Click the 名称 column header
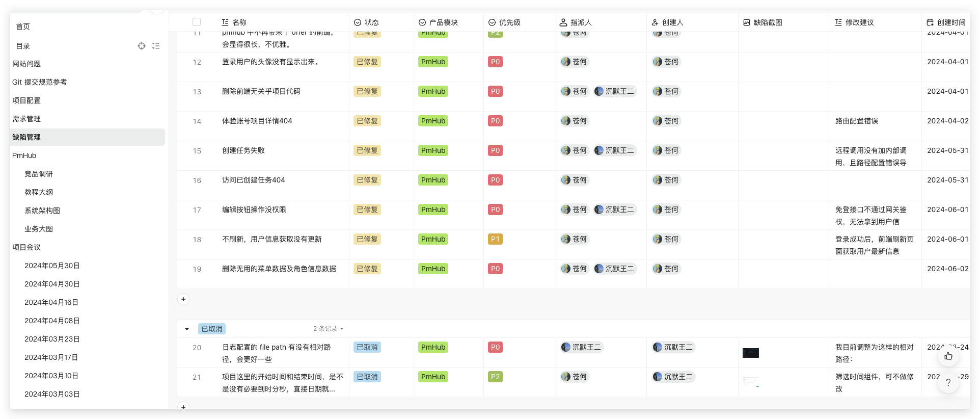980x419 pixels. point(234,22)
